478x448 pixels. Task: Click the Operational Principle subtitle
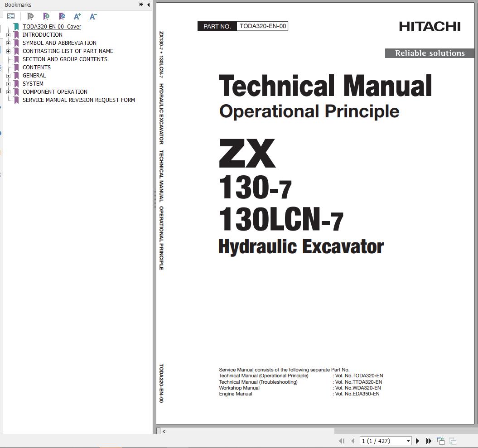[309, 111]
